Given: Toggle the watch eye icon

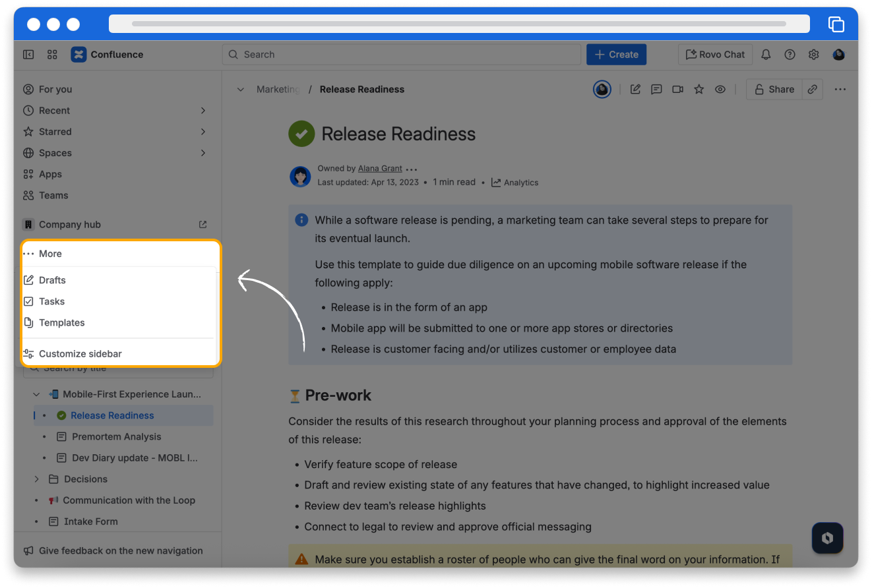Looking at the screenshot, I should pos(720,90).
